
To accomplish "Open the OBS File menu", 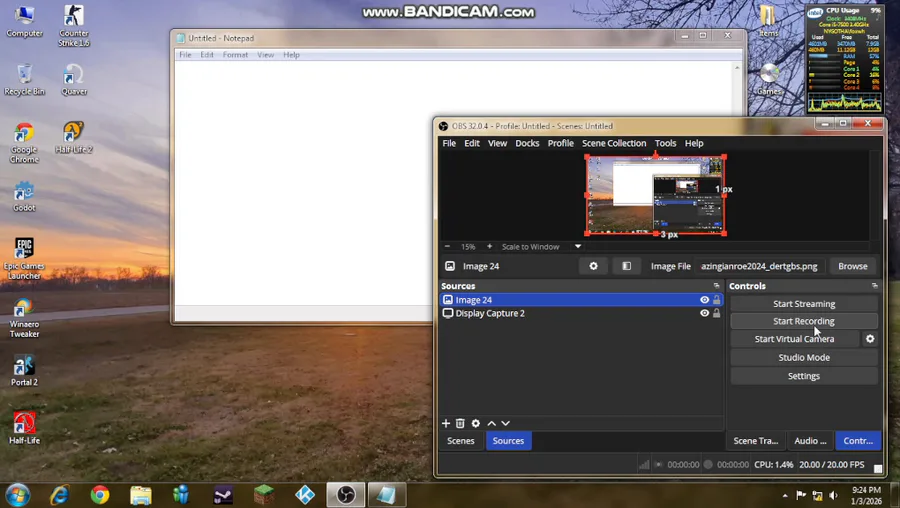I will click(449, 143).
